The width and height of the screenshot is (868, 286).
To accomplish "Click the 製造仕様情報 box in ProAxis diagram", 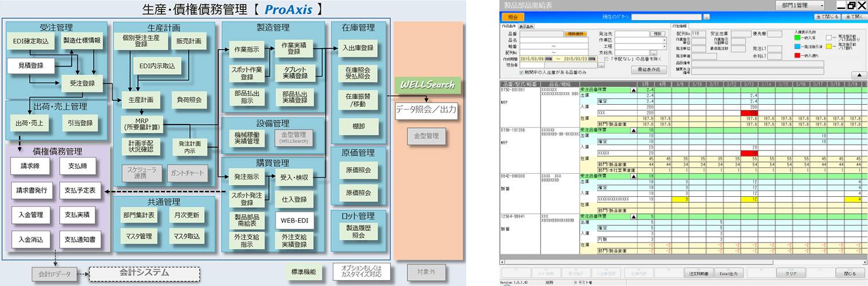I will tap(81, 41).
